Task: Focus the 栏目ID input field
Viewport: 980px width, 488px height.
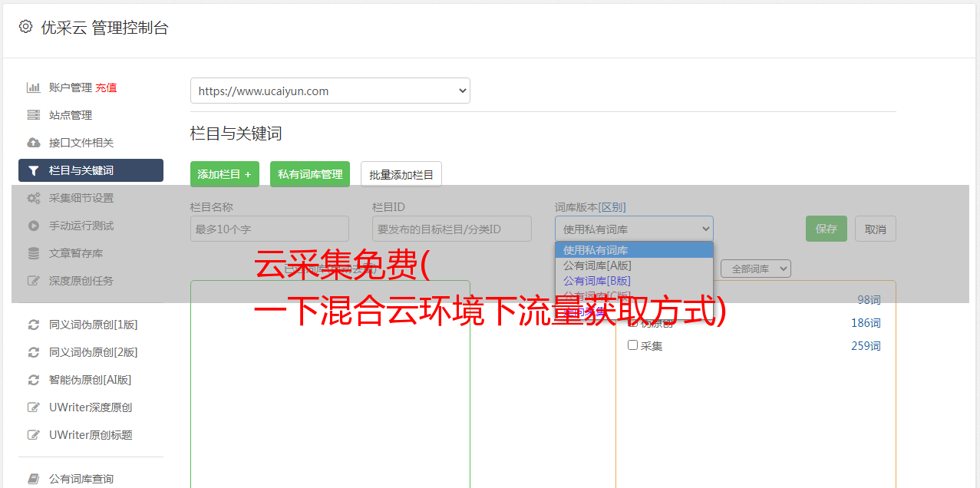Action: [x=452, y=229]
